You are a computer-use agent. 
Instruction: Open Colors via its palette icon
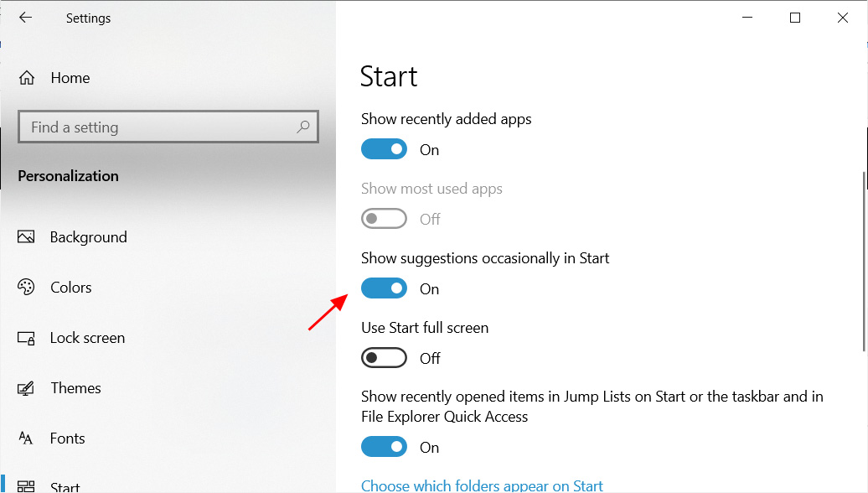[26, 287]
